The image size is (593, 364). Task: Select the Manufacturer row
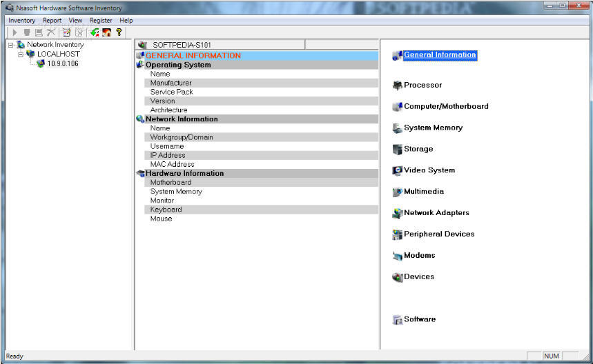[261, 83]
